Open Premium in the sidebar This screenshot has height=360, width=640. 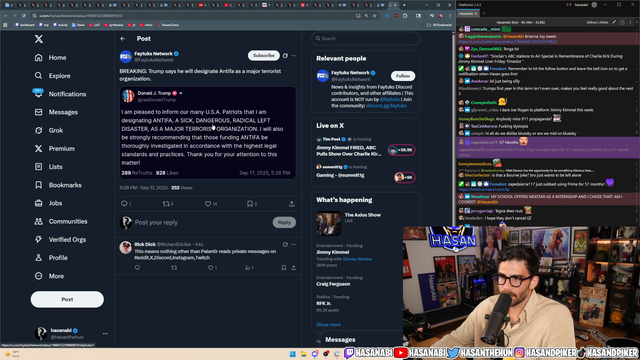point(55,149)
